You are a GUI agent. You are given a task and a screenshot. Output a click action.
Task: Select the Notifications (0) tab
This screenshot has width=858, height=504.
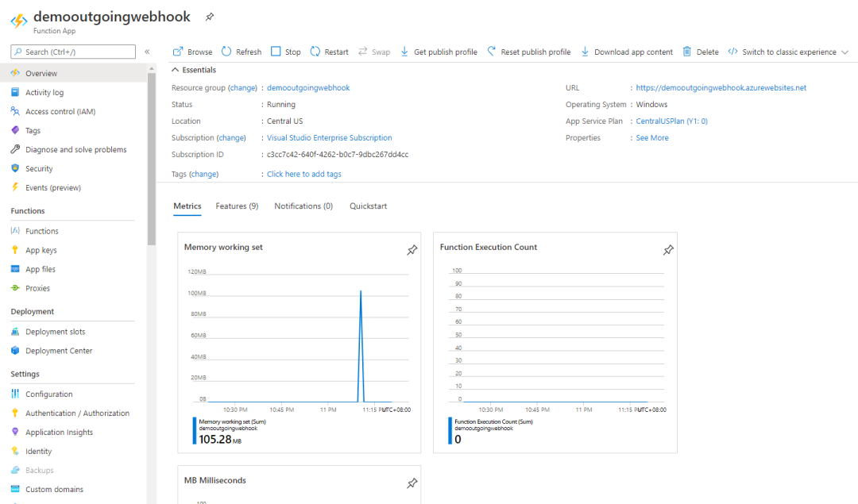click(x=303, y=206)
